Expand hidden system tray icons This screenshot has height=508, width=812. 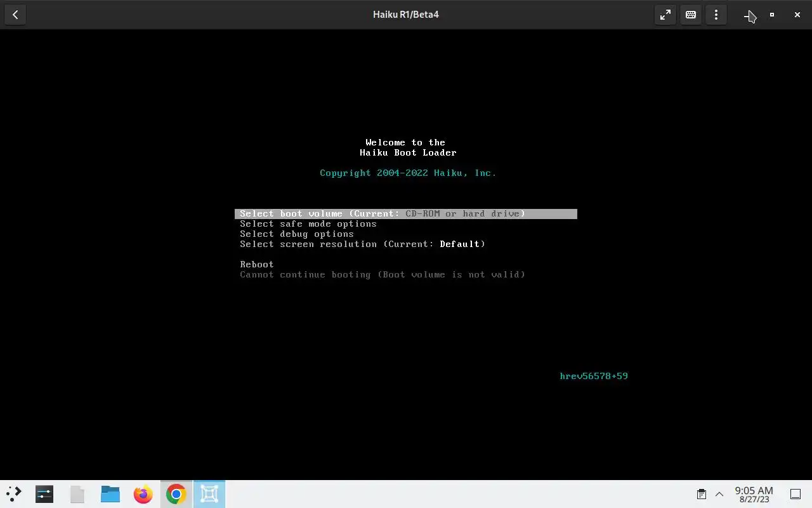tap(719, 494)
